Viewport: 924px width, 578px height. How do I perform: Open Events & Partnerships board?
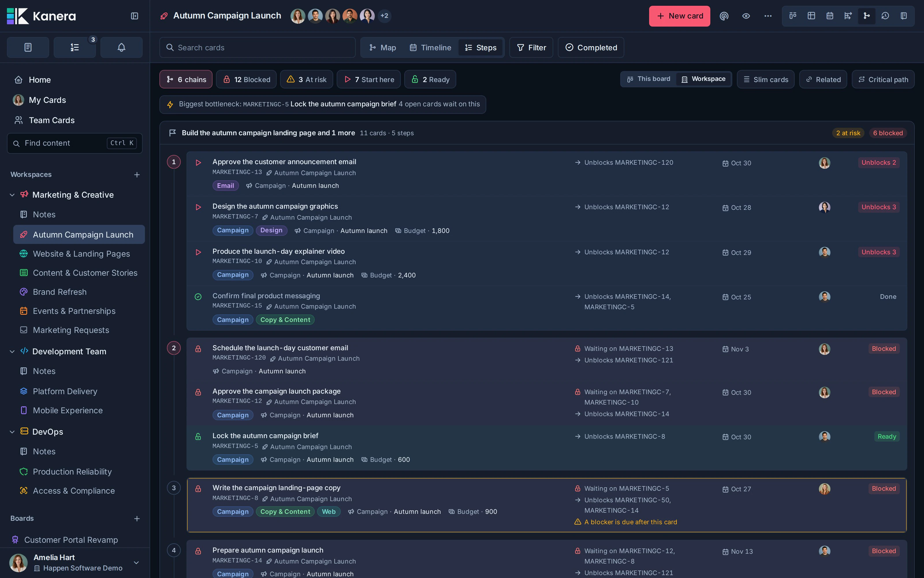[x=79, y=311]
